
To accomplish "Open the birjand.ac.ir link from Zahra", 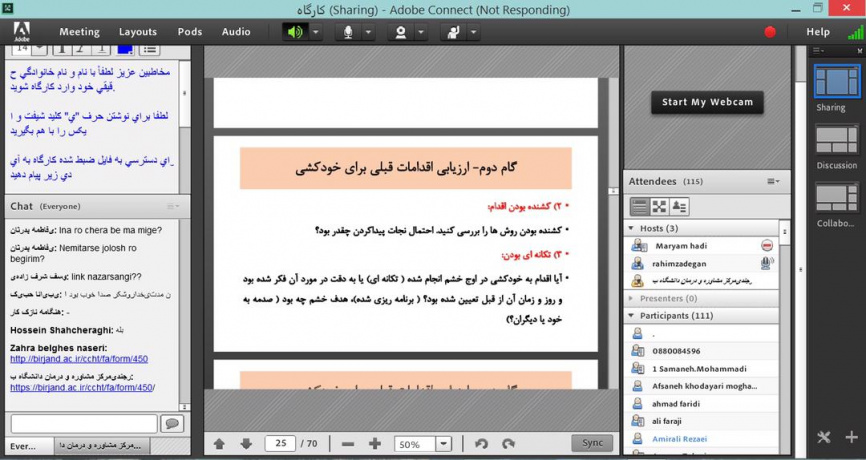I will click(x=79, y=359).
